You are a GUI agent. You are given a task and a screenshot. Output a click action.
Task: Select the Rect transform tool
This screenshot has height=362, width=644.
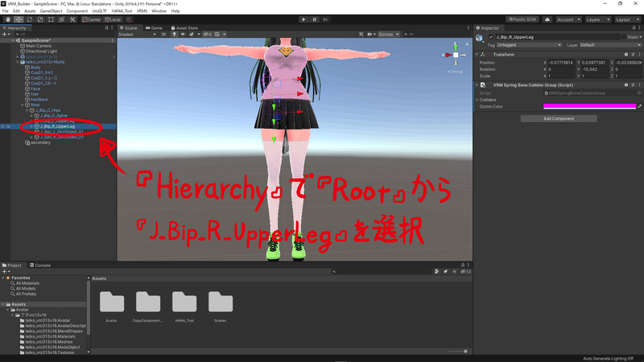[x=51, y=19]
